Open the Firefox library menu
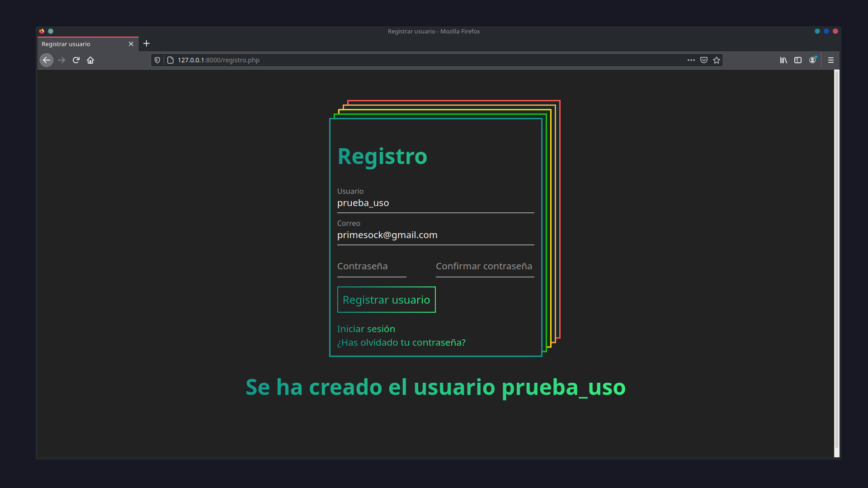 783,60
